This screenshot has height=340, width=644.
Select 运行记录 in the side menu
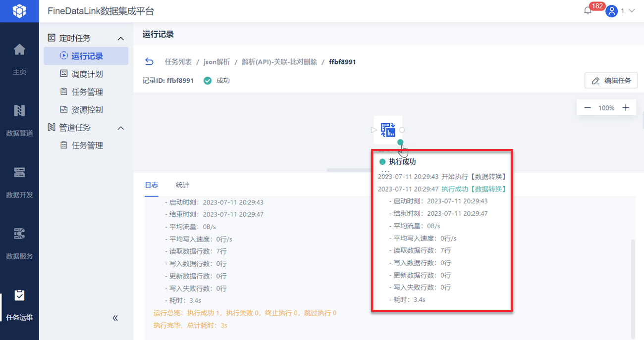[x=86, y=56]
